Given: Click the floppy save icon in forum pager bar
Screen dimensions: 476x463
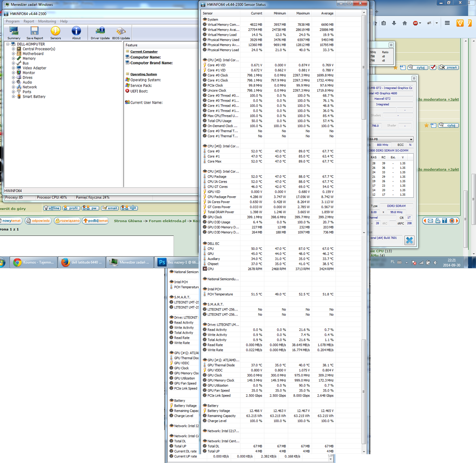Looking at the screenshot, I should pyautogui.click(x=445, y=220).
